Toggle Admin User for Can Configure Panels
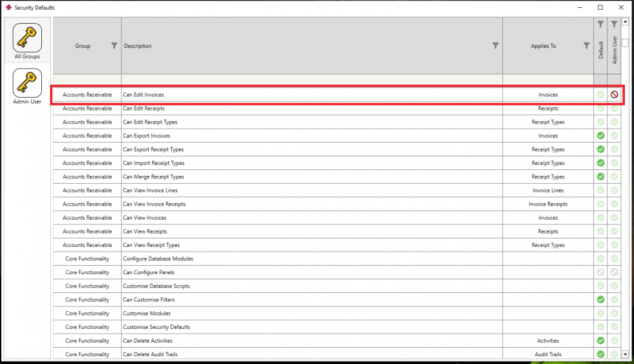The width and height of the screenshot is (634, 364). click(x=614, y=272)
